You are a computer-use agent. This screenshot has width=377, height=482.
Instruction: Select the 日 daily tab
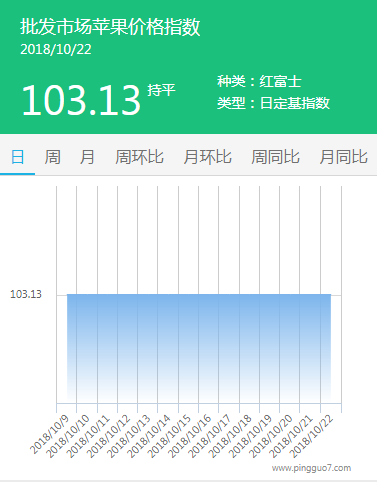tap(17, 157)
